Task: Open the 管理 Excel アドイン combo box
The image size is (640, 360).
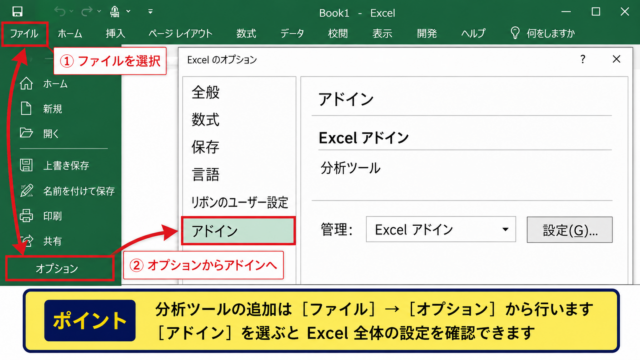Action: tap(441, 229)
